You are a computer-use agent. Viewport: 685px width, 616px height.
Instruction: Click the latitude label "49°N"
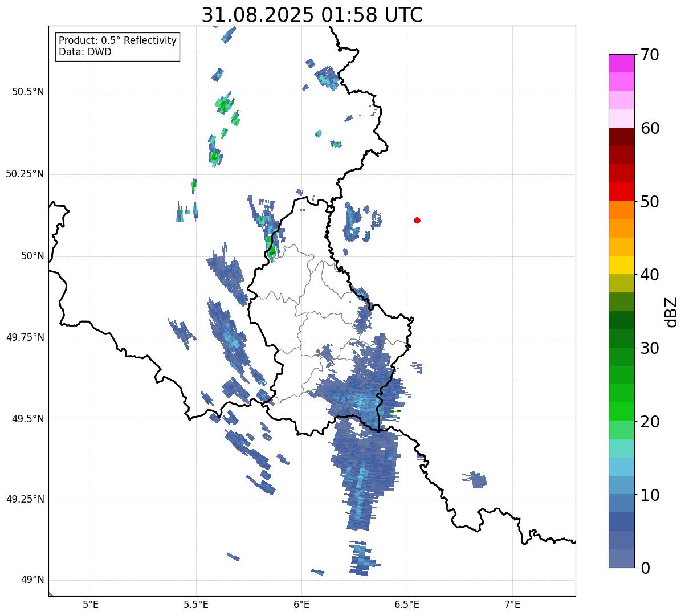click(32, 580)
